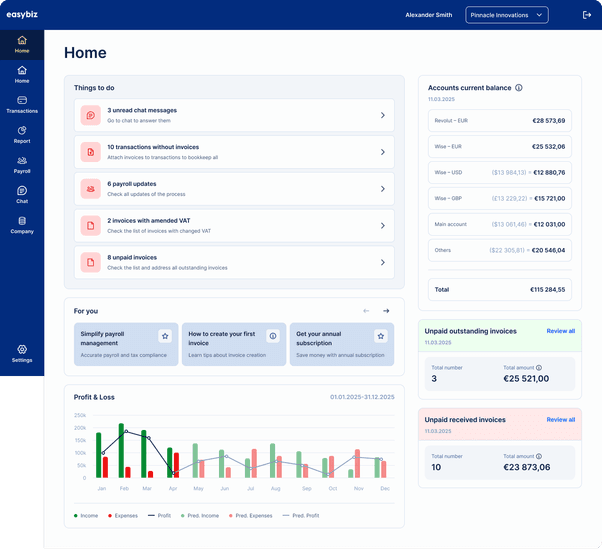Expand the 2 invoices with amended VAT chevron

click(382, 226)
